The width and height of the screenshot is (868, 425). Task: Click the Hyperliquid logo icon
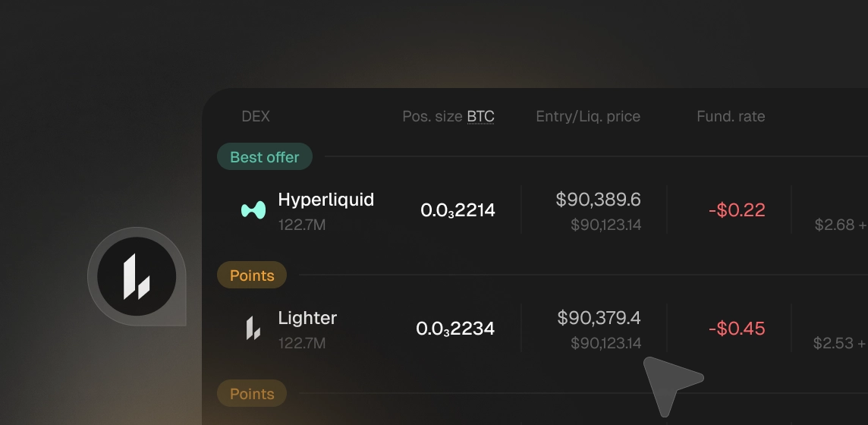[253, 210]
